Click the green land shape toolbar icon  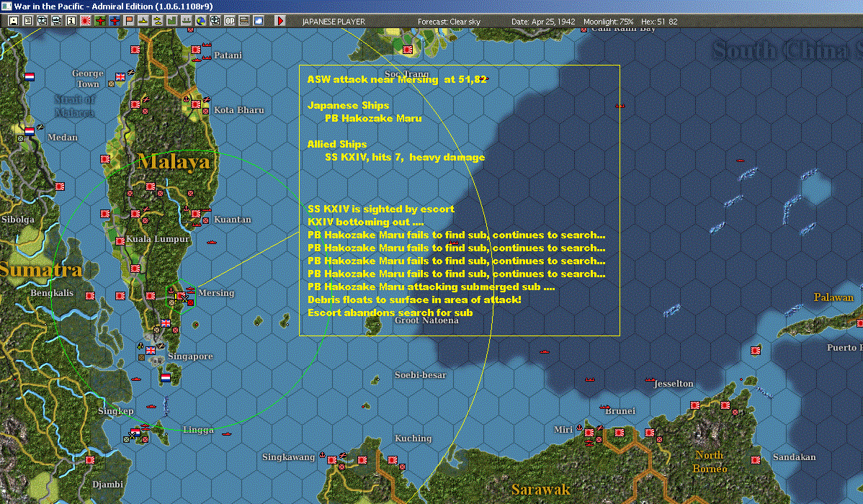(171, 21)
